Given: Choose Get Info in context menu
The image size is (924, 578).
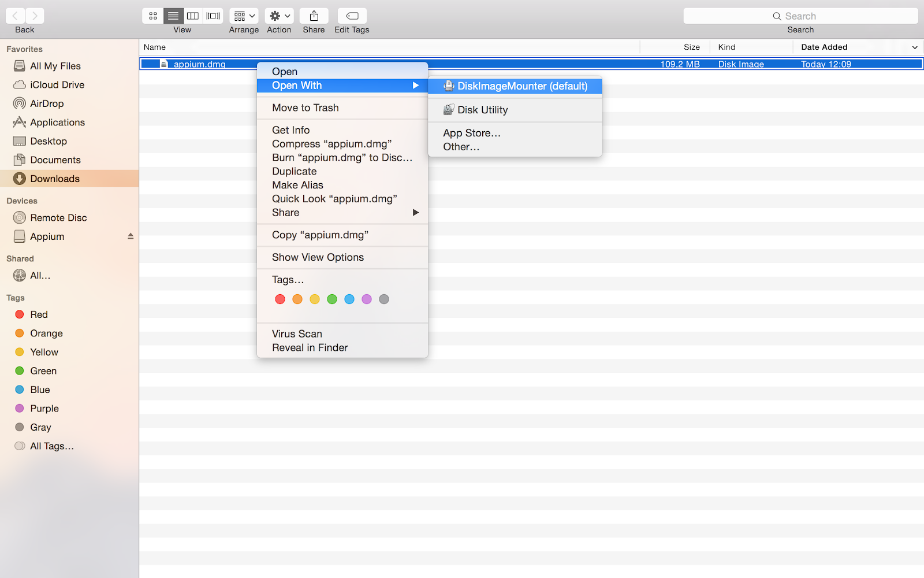Looking at the screenshot, I should tap(342, 130).
